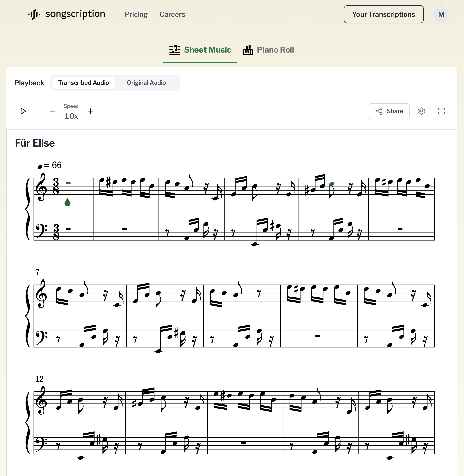Open the playback settings gear
This screenshot has width=464, height=476.
[x=422, y=111]
